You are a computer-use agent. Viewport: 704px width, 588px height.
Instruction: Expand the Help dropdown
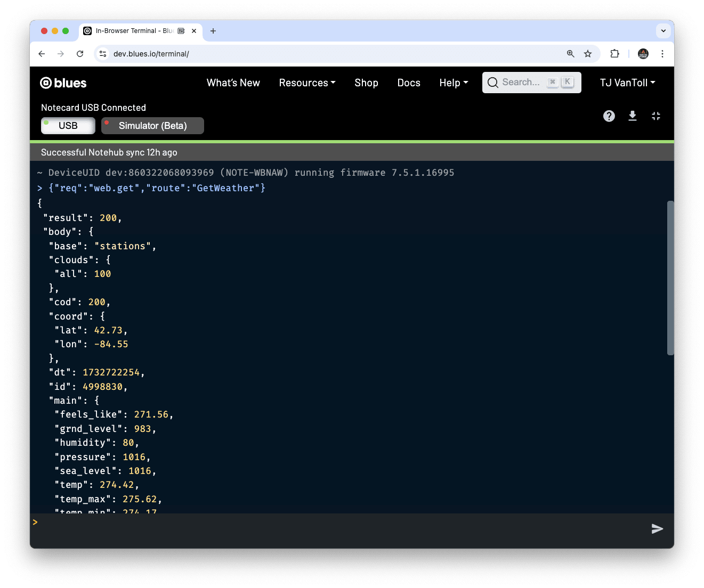454,83
